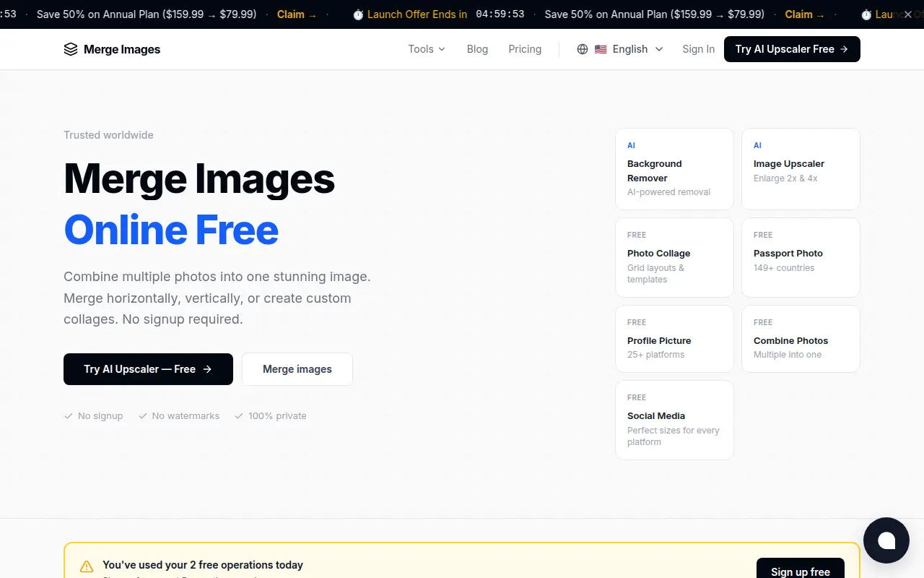
Task: Expand the English language selector
Action: pyautogui.click(x=620, y=49)
